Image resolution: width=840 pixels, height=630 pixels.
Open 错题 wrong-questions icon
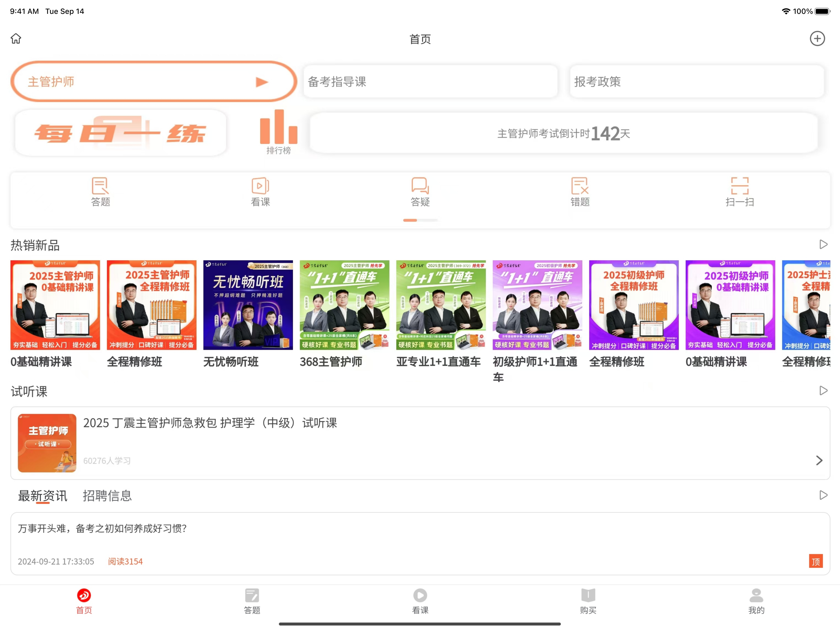[x=580, y=192]
